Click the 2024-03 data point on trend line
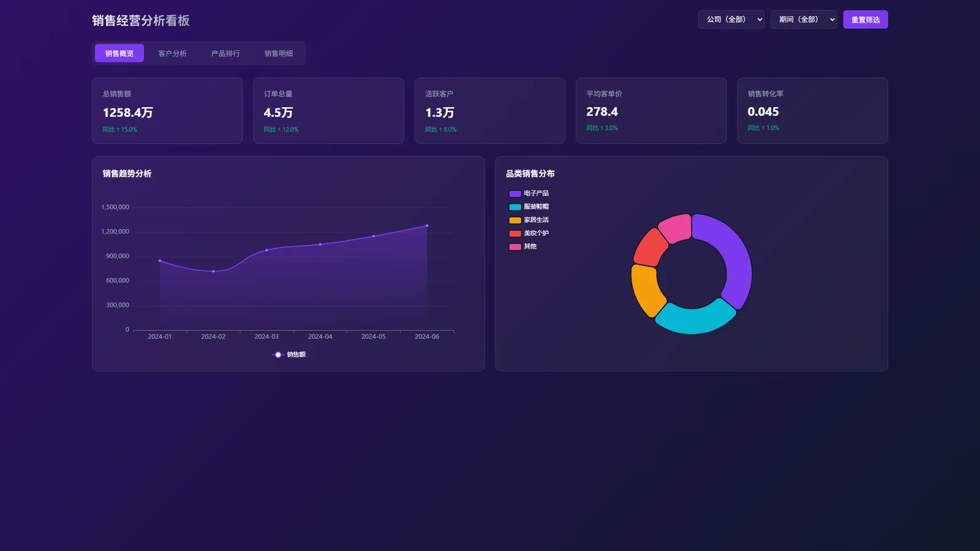The image size is (980, 551). pos(266,250)
